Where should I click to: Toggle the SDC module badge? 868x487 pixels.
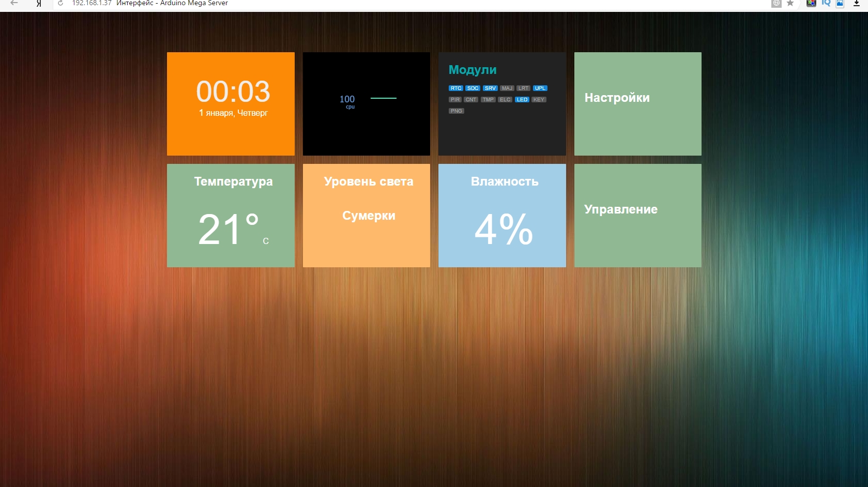tap(473, 88)
